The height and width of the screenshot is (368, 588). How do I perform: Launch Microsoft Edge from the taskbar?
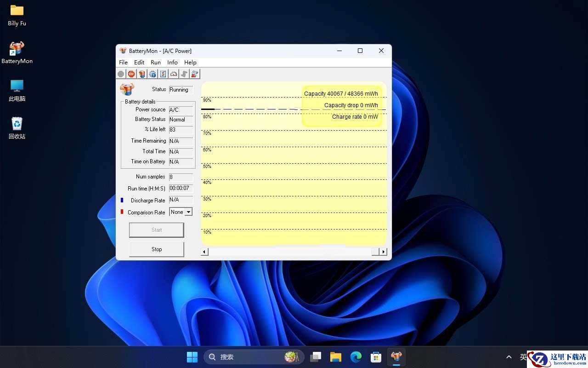pos(356,357)
